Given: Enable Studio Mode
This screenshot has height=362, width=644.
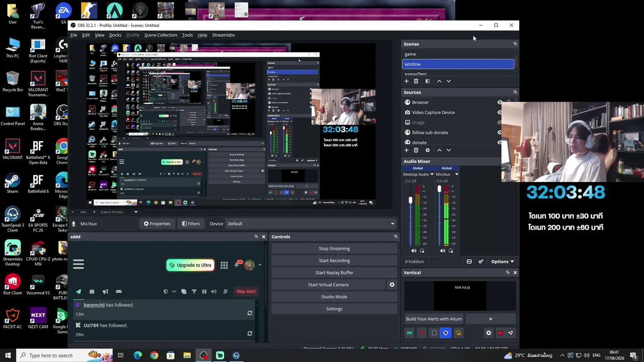Looking at the screenshot, I should click(x=334, y=297).
